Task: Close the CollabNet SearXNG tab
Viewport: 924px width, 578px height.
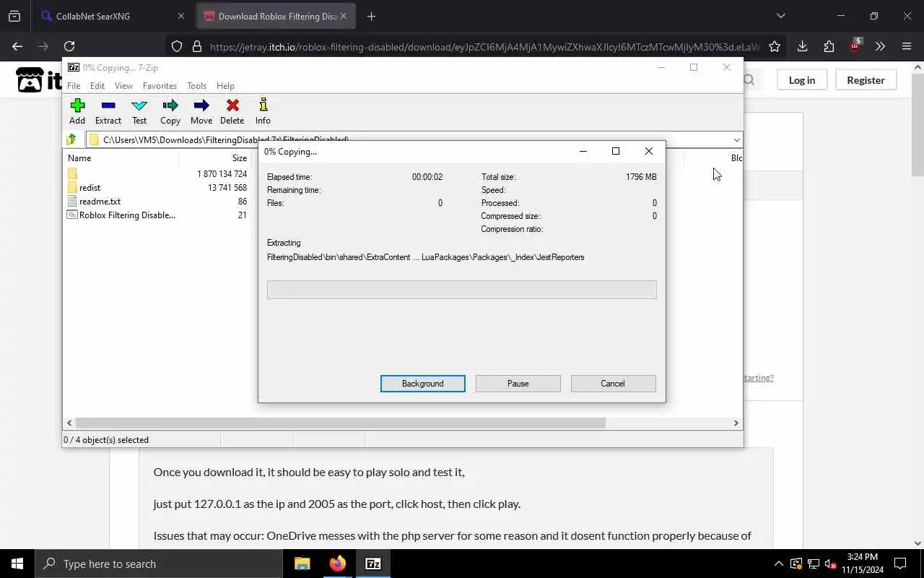Action: (x=181, y=16)
